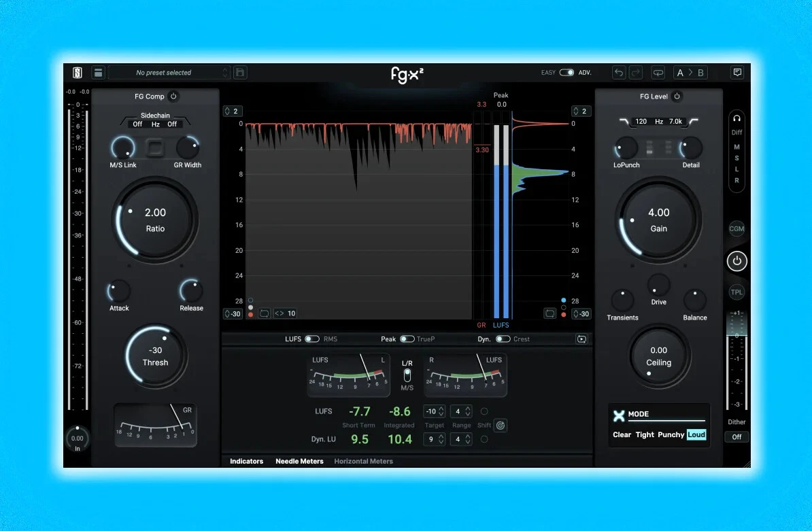The height and width of the screenshot is (531, 812).
Task: Switch to Indicators tab
Action: tap(246, 461)
